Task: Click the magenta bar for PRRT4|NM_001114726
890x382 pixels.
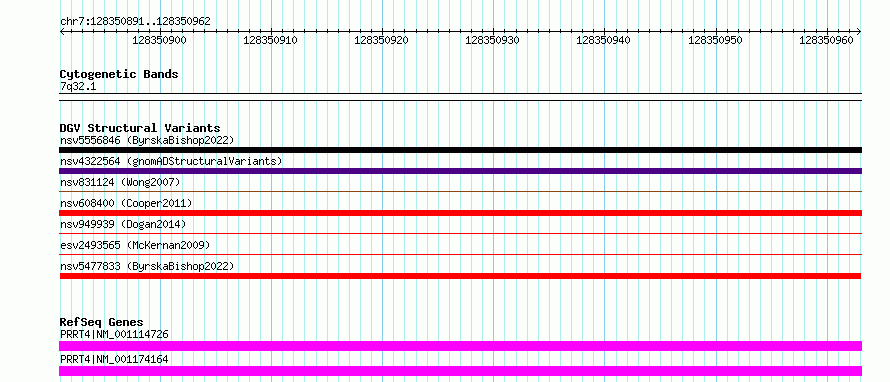Action: [x=460, y=346]
